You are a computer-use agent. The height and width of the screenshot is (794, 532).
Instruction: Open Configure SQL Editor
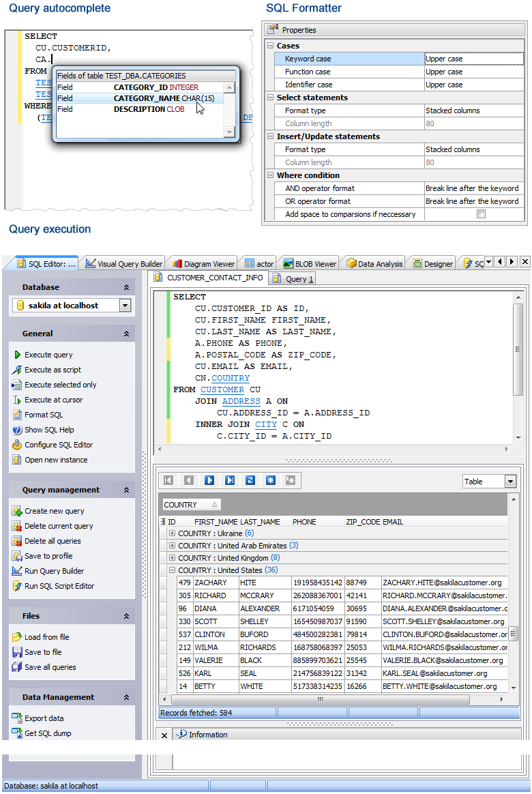click(x=59, y=445)
